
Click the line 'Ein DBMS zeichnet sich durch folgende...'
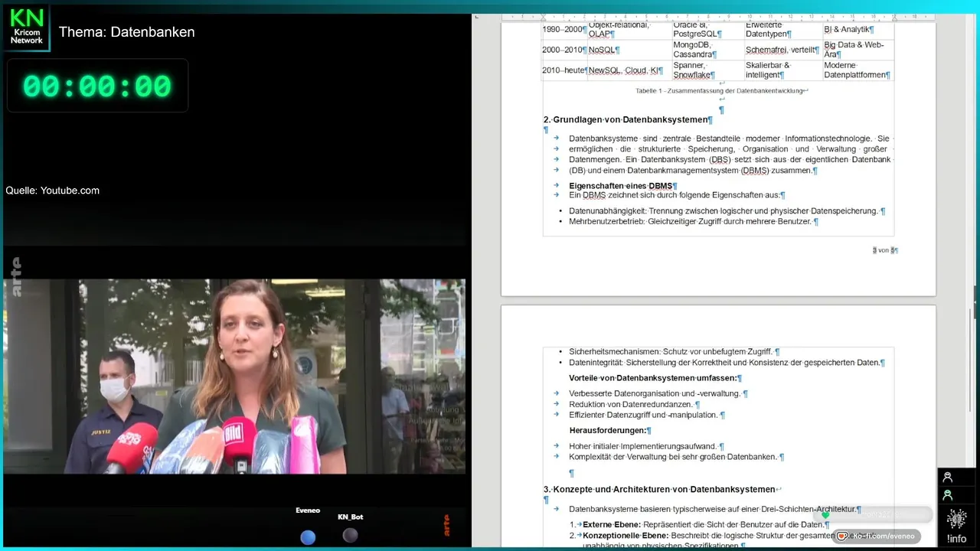tap(677, 196)
